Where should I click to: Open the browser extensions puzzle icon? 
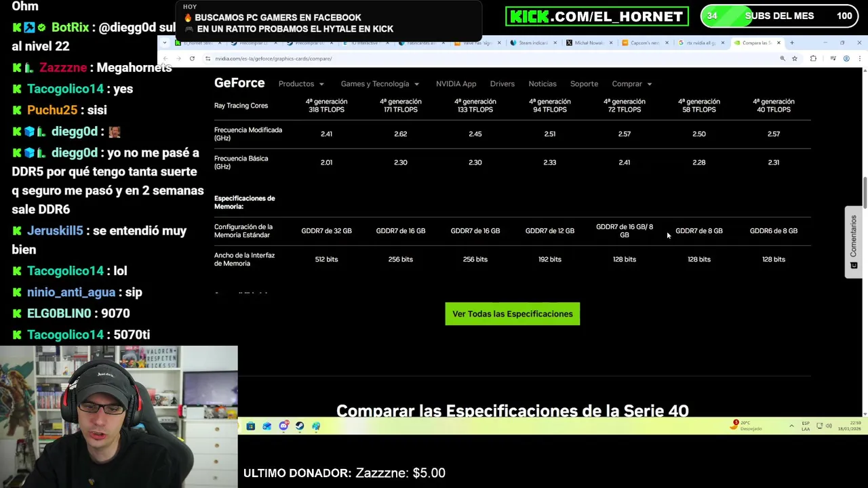813,58
